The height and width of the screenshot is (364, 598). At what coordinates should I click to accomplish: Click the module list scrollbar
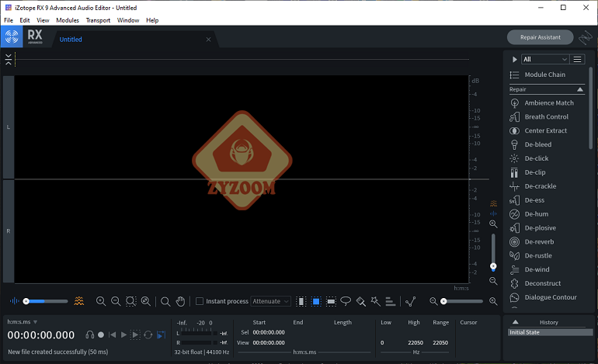591,108
